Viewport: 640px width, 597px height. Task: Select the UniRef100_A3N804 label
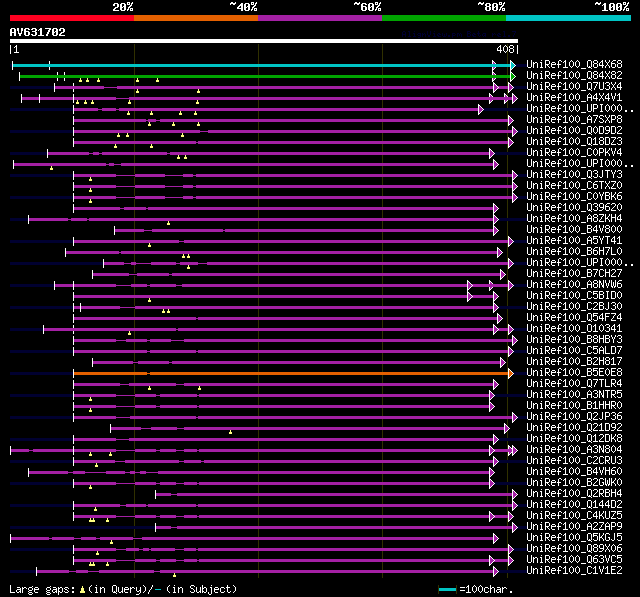(x=574, y=450)
